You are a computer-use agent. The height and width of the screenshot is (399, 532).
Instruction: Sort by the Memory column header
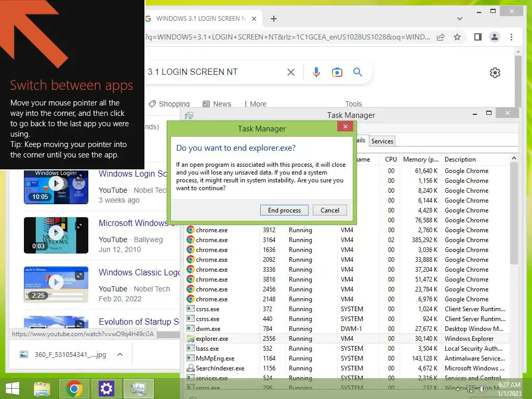click(420, 159)
